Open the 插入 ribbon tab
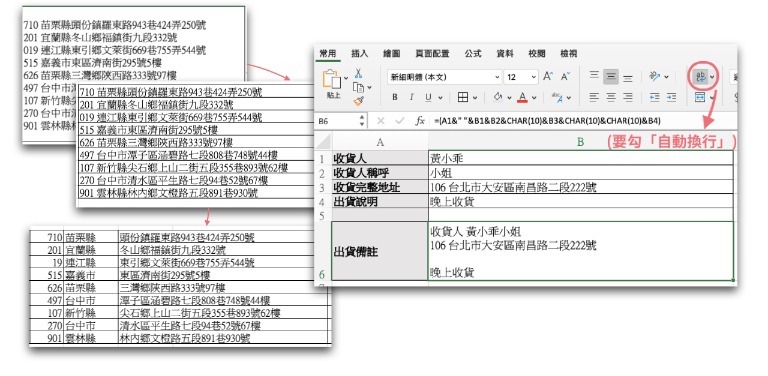 (x=360, y=54)
